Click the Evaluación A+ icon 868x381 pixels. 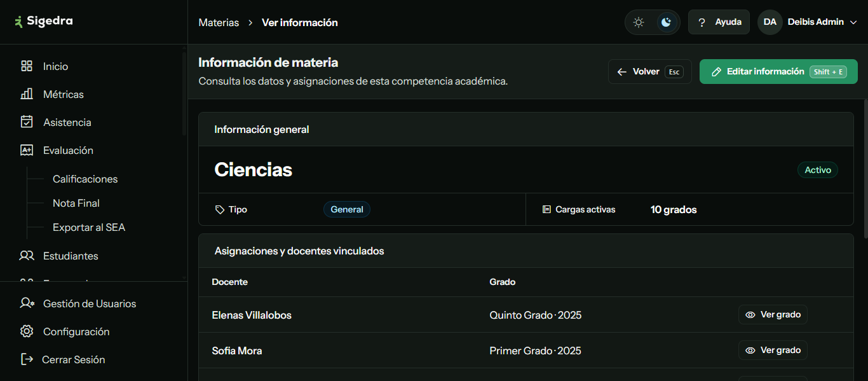(27, 150)
